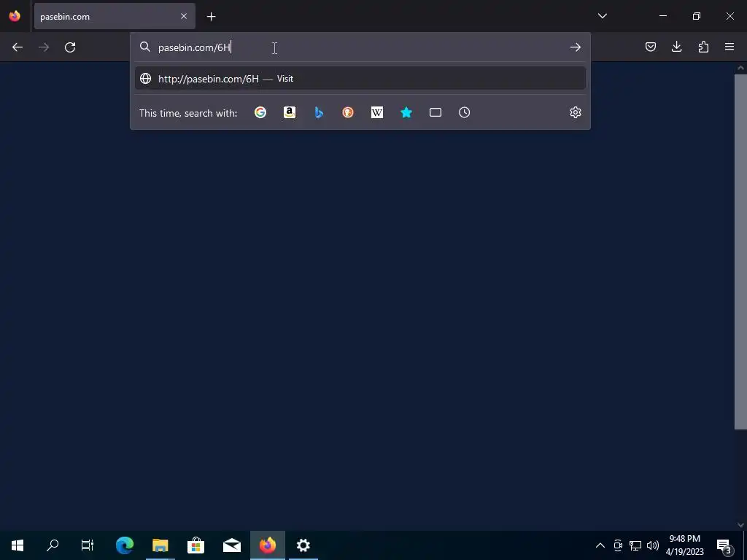
Task: Open the Extensions menu
Action: click(703, 47)
